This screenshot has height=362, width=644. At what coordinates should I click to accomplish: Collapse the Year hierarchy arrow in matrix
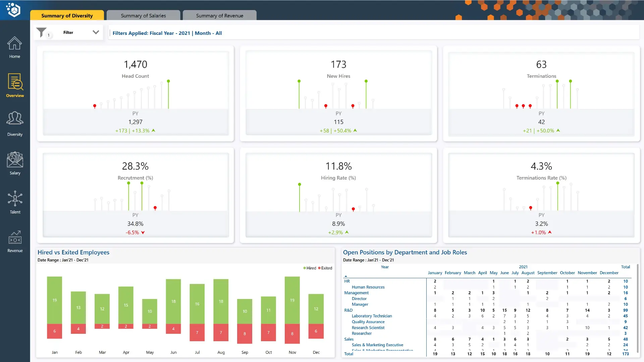pos(346,276)
